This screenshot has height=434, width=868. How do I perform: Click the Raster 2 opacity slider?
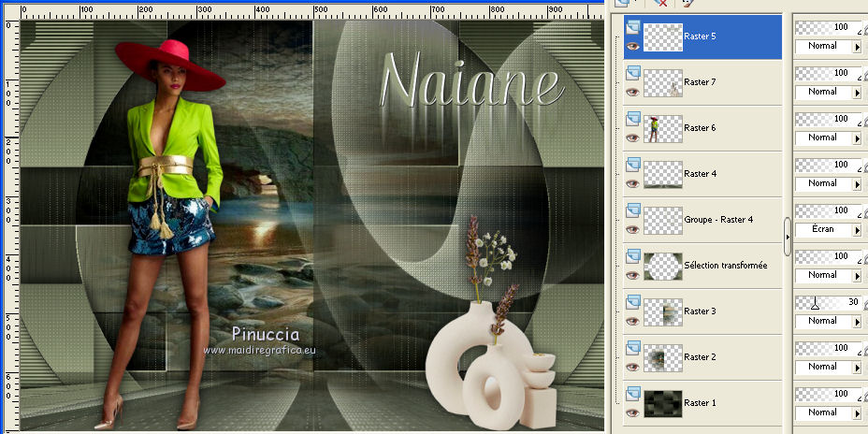click(x=828, y=349)
